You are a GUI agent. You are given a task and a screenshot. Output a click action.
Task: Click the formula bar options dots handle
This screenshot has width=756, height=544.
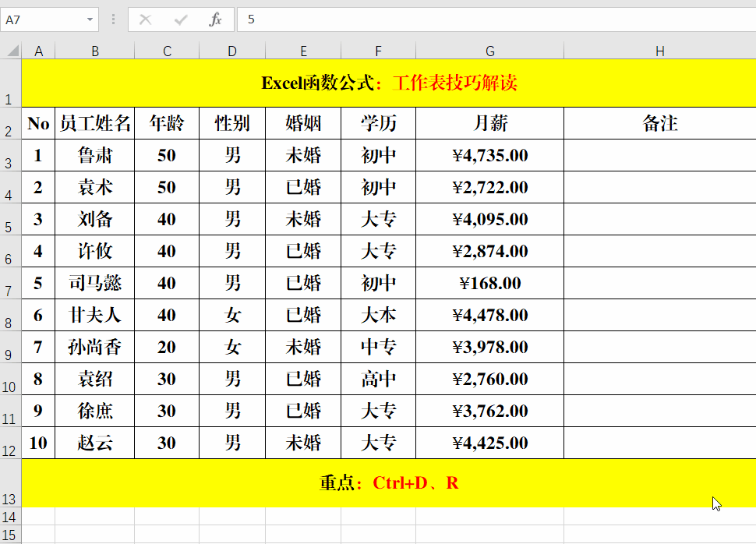pos(113,19)
